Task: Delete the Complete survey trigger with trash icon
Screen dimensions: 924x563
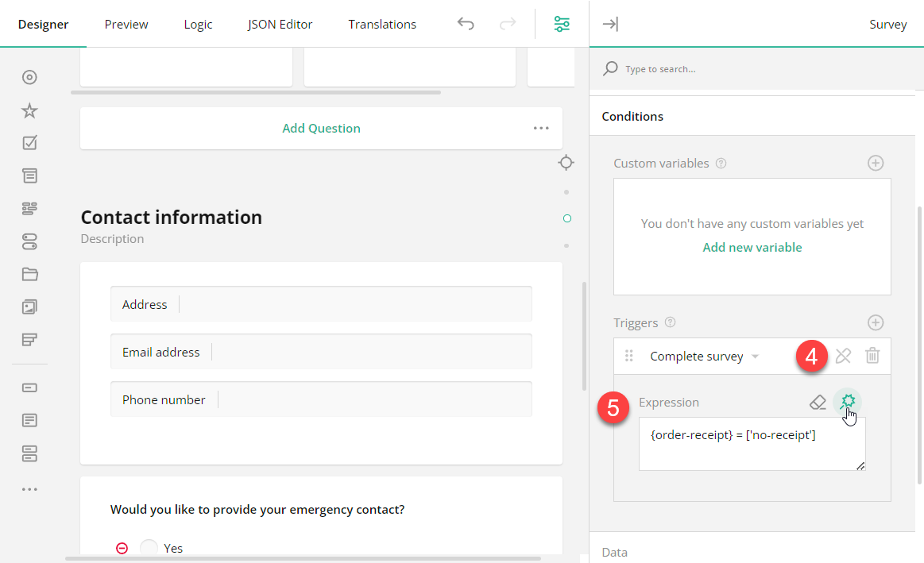Action: (x=872, y=355)
